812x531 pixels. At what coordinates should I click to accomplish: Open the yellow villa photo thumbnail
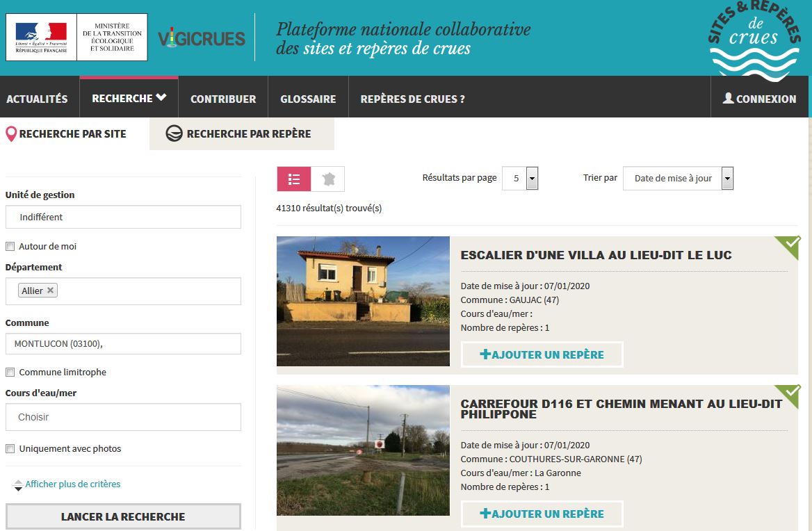tap(363, 301)
